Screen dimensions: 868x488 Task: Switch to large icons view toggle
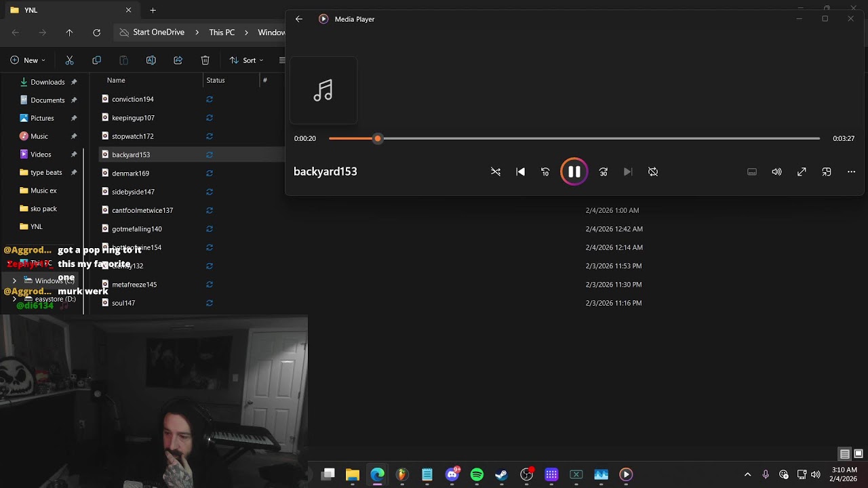pyautogui.click(x=859, y=454)
